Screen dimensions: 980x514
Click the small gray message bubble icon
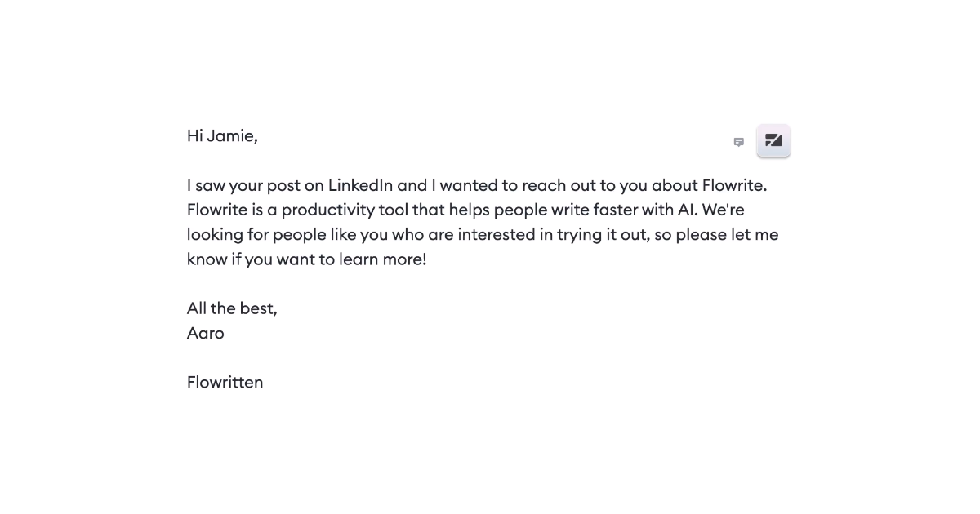(x=738, y=142)
